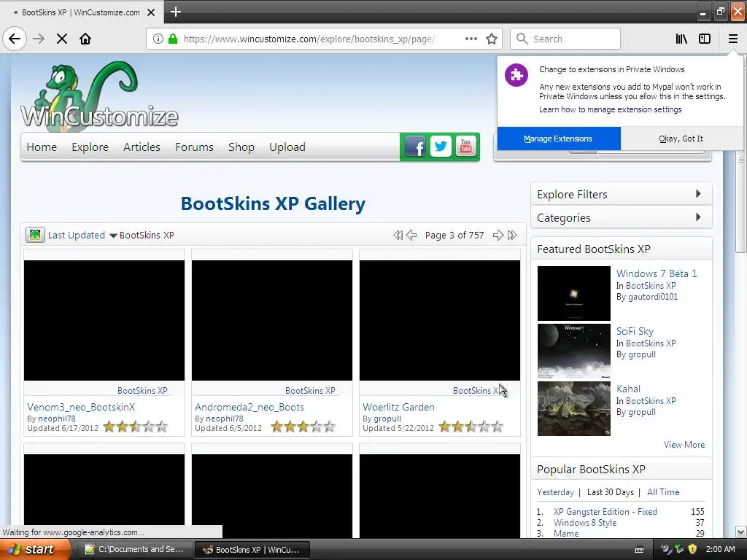Viewport: 747px width, 560px height.
Task: Open the Articles menu
Action: (x=142, y=147)
